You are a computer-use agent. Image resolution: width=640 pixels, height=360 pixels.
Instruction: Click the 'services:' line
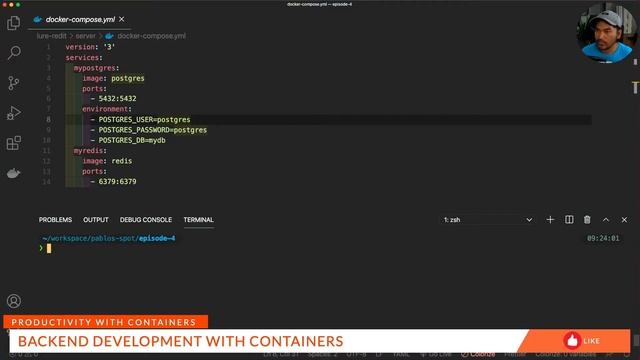coord(84,58)
